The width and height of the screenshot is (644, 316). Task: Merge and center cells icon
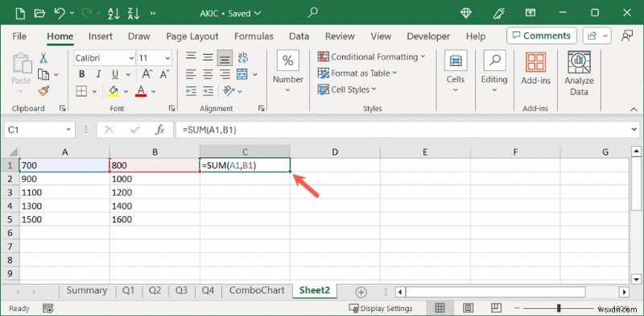[242, 74]
